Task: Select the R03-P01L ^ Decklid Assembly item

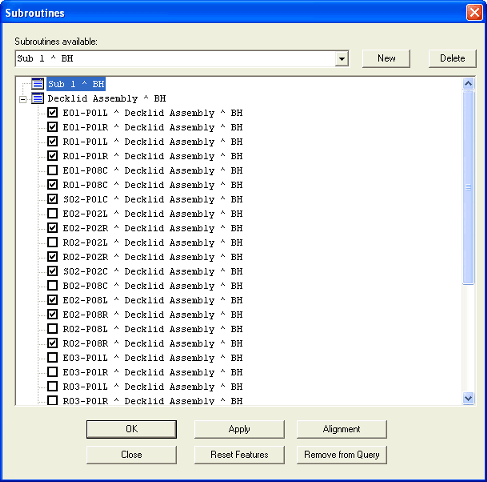Action: click(153, 387)
